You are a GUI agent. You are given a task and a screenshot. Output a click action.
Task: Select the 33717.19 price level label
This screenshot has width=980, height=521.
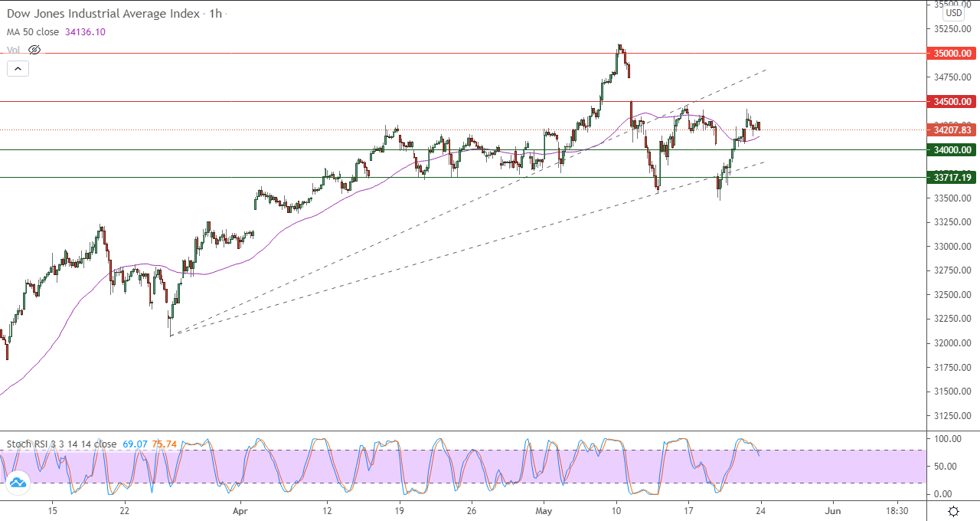pos(952,177)
